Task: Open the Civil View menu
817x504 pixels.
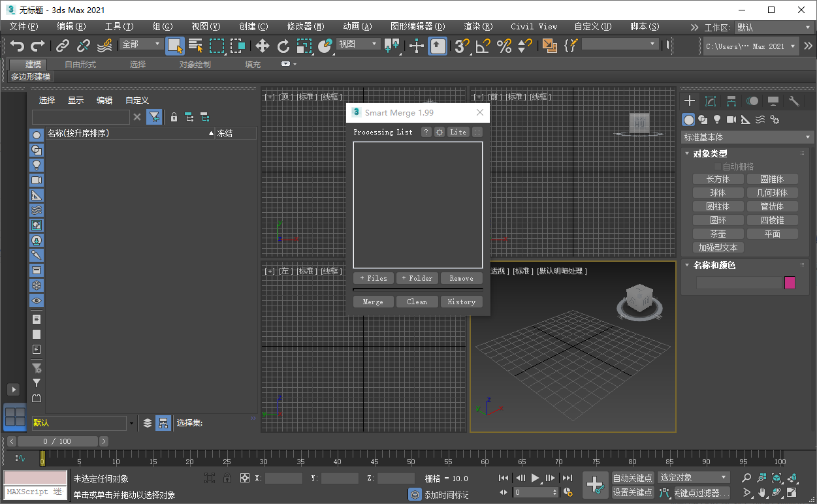Action: [534, 27]
